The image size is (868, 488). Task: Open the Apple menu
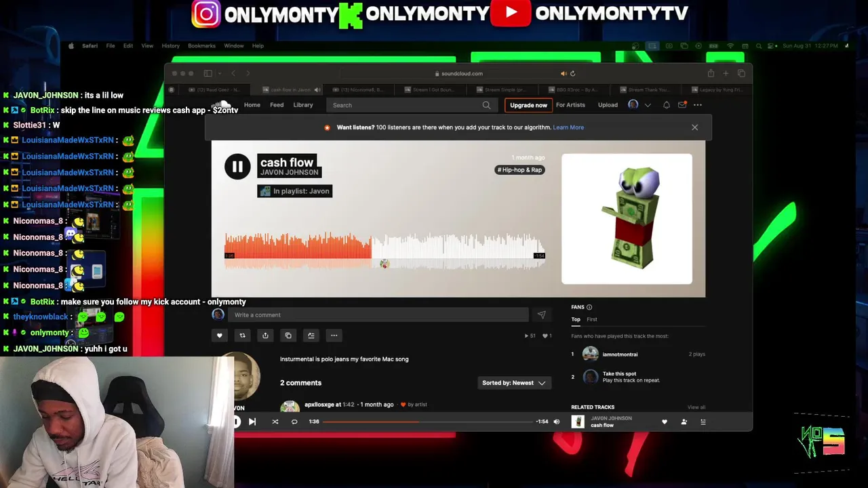pos(71,46)
